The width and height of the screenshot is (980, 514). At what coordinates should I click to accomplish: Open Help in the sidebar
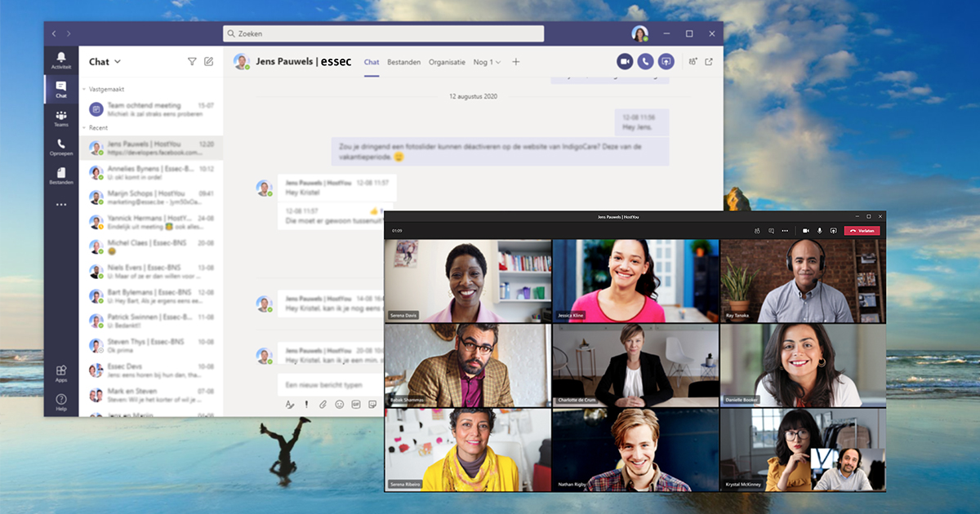[x=61, y=402]
